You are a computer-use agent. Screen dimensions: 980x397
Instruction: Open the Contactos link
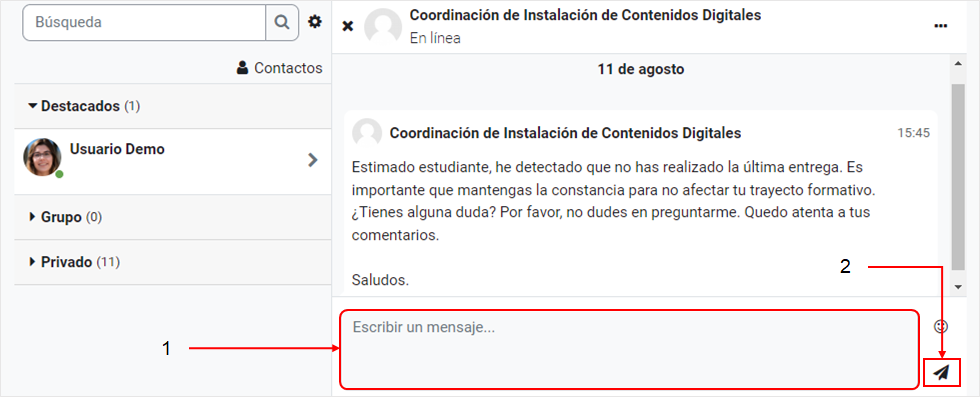280,68
